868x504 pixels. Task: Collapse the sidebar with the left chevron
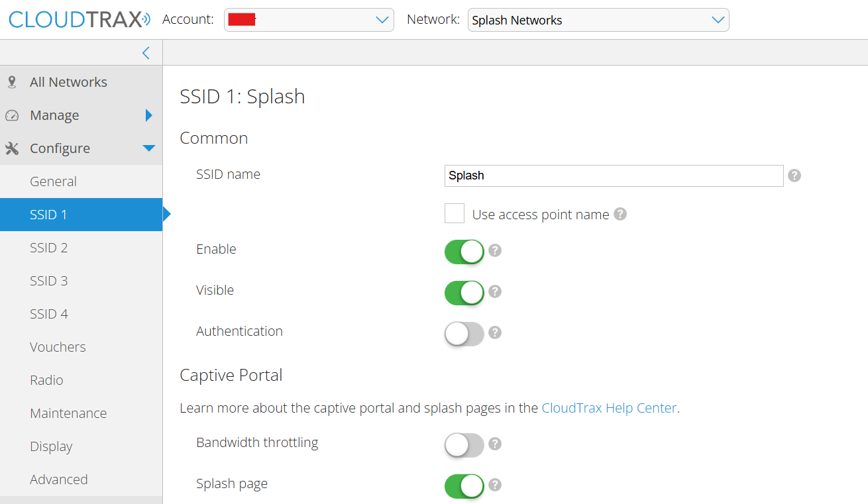[146, 53]
